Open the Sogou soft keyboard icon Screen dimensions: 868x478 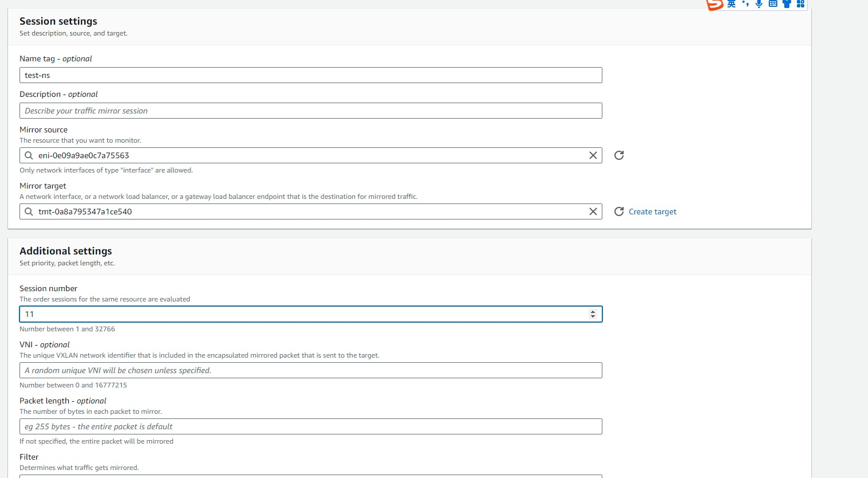click(773, 4)
